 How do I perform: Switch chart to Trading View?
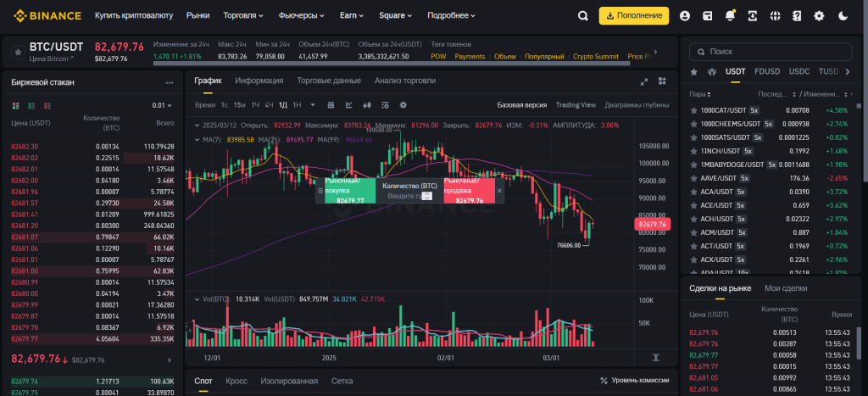coord(576,104)
